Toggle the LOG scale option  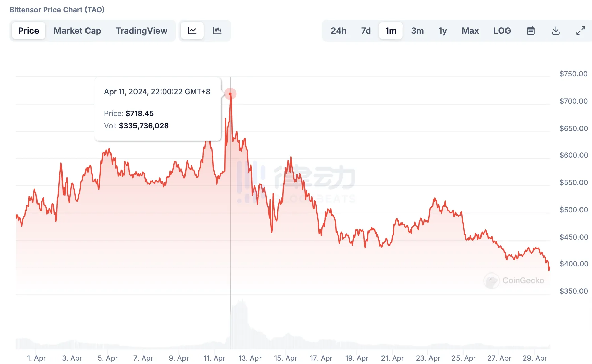502,31
